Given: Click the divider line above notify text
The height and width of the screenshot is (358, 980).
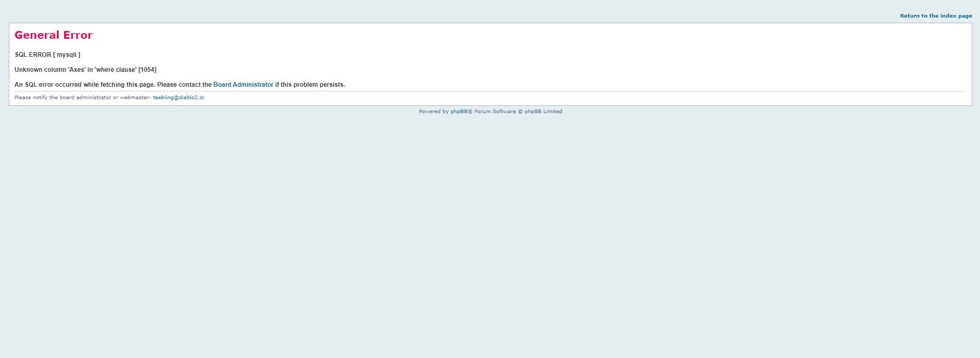Looking at the screenshot, I should (x=490, y=91).
